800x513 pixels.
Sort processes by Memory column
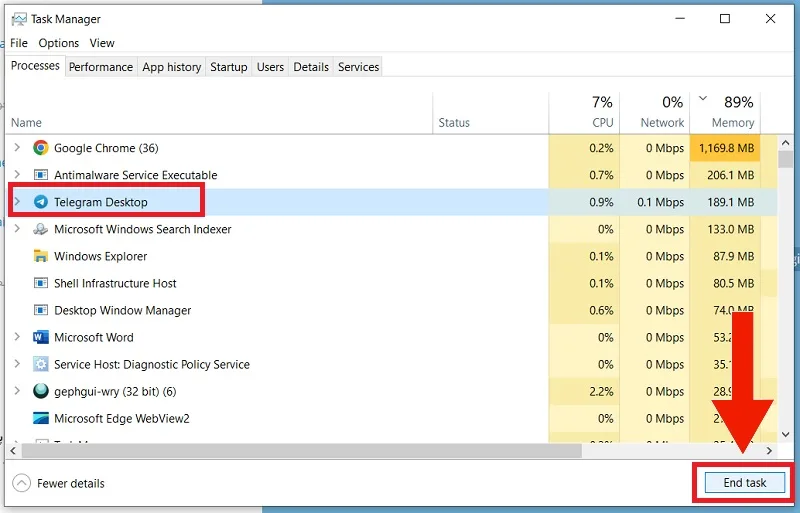pos(725,113)
